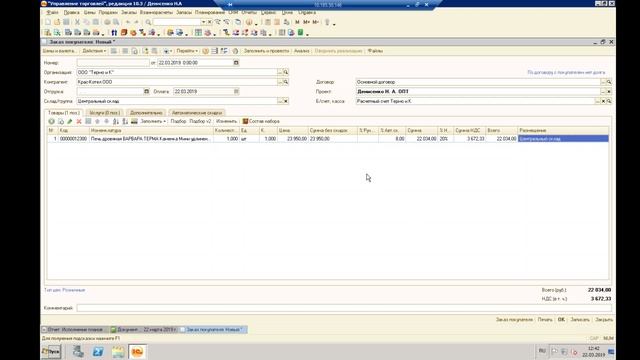Switch to Автоматические скидки tab
Viewport: 640px width, 360px height.
click(197, 113)
